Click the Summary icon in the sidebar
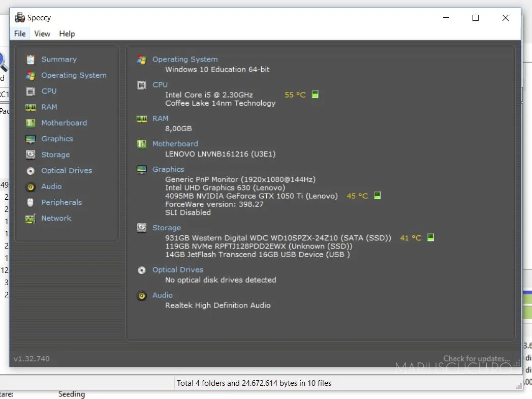 [x=30, y=59]
